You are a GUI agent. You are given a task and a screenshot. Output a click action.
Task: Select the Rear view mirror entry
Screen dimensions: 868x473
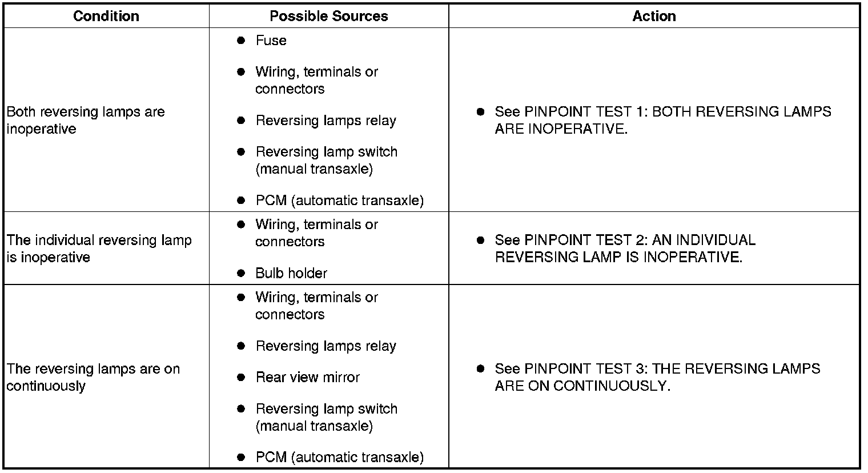(x=307, y=378)
